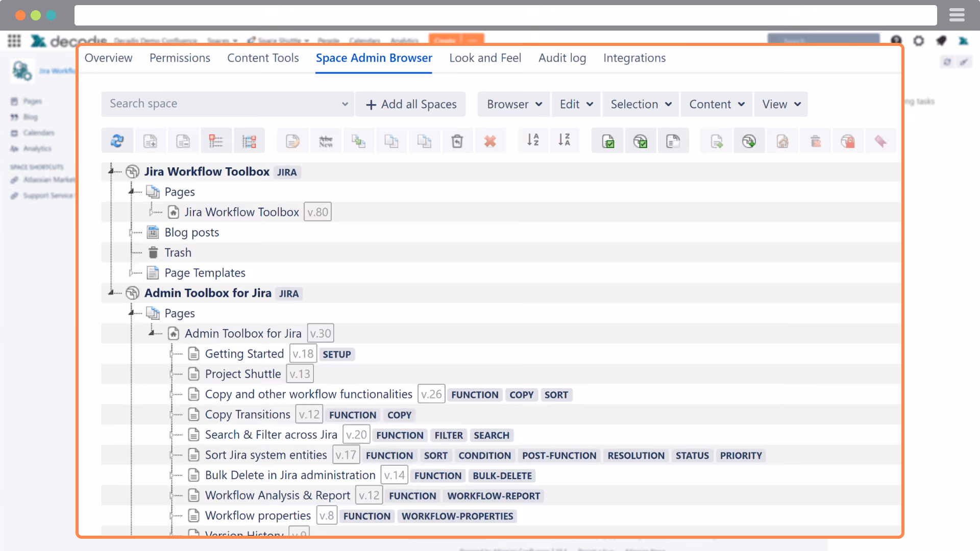Select the Copy Transitions page
The image size is (980, 551).
[248, 414]
